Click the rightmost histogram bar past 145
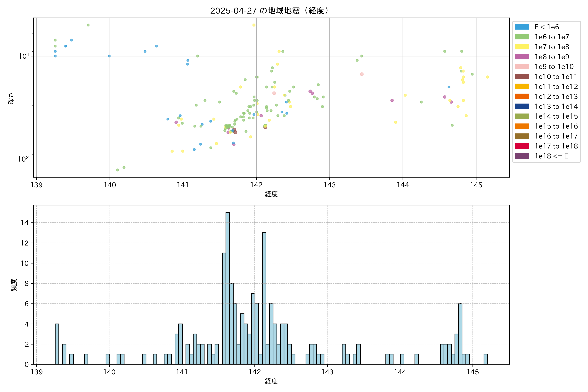Screen dimensions: 588x392 (x=485, y=359)
